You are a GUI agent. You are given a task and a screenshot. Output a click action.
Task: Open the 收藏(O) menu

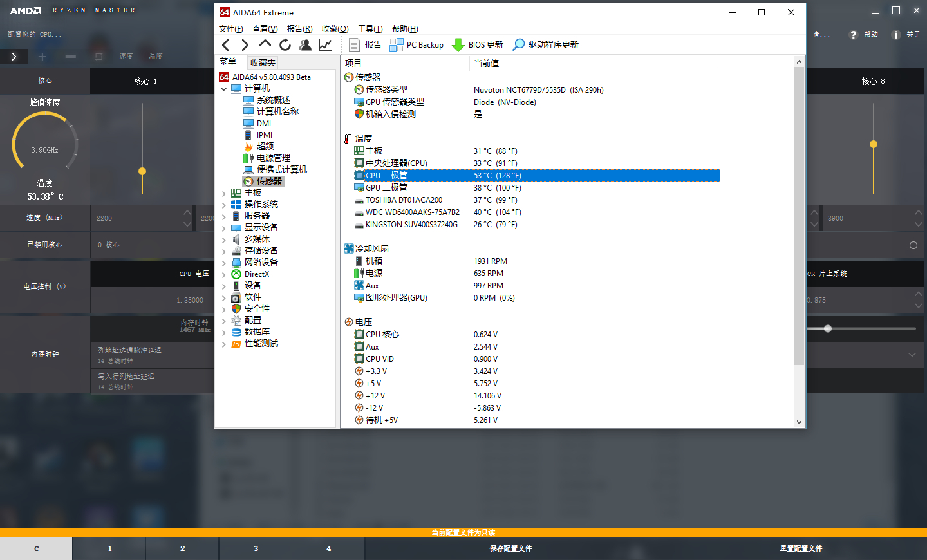coord(335,29)
